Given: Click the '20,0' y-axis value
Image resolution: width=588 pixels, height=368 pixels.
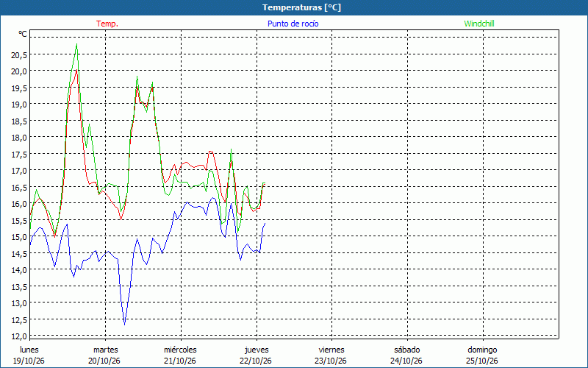Looking at the screenshot, I should point(19,71).
